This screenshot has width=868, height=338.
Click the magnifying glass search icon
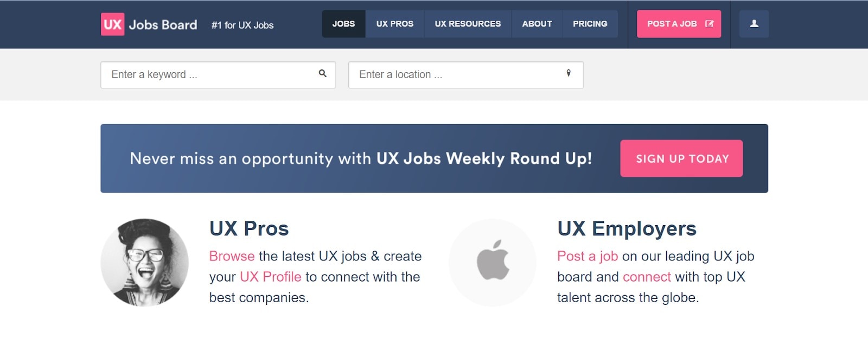click(x=323, y=73)
